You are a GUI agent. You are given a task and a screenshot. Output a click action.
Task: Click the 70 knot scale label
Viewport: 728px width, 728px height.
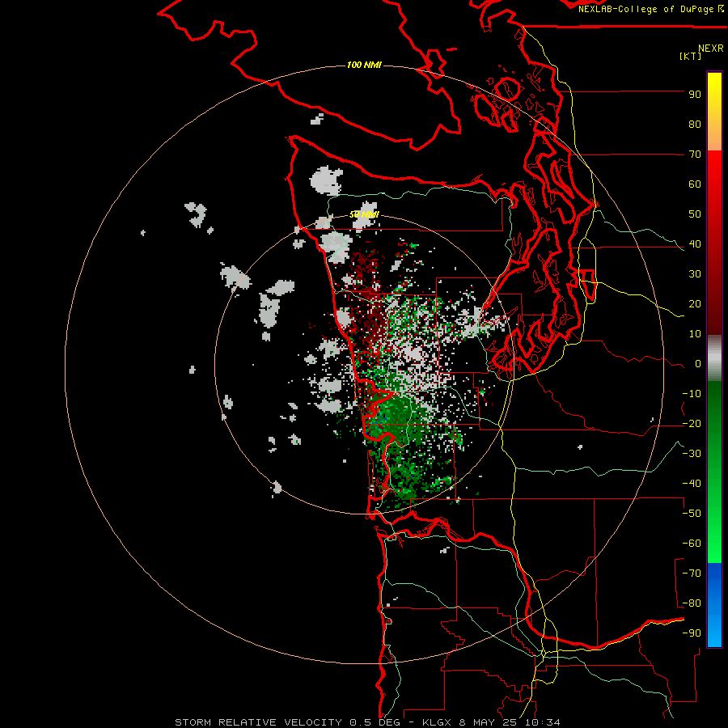[x=695, y=154]
